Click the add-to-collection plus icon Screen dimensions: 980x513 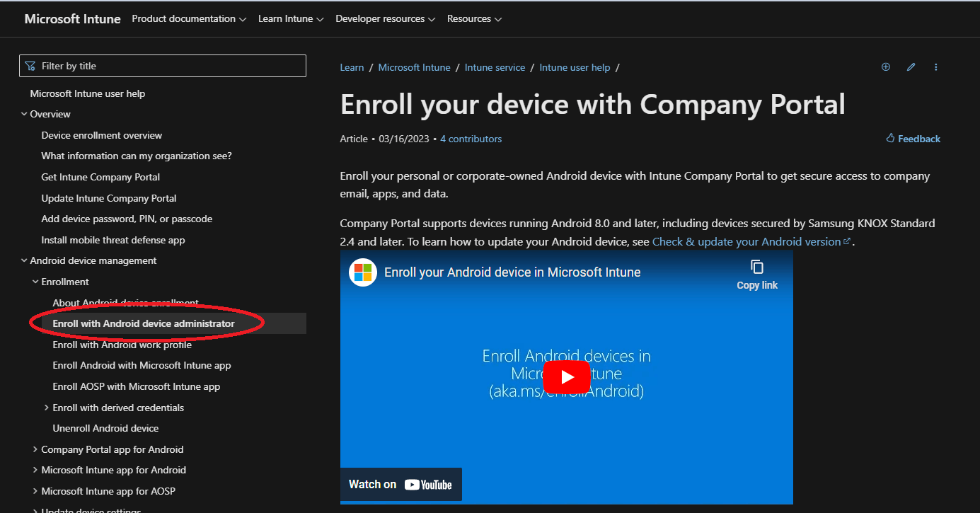coord(885,67)
